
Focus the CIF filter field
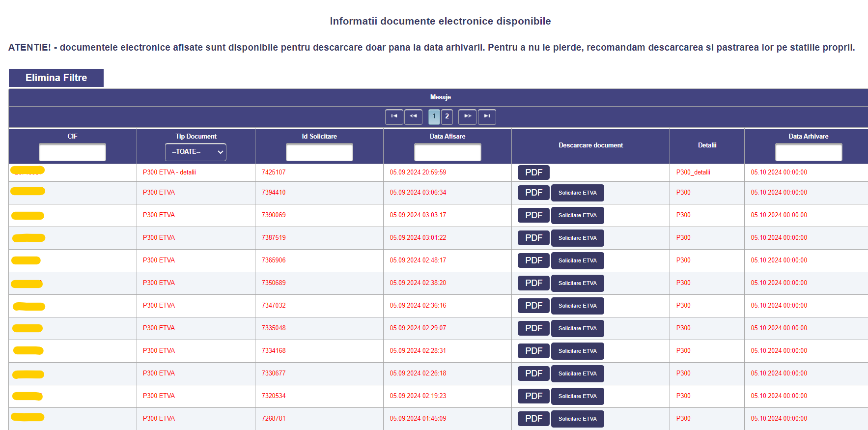point(72,152)
